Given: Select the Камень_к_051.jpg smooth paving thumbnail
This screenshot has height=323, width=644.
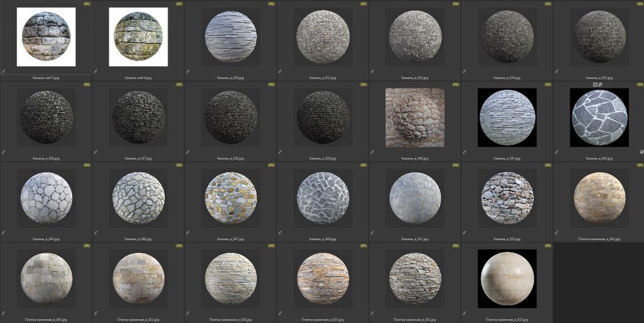Looking at the screenshot, I should click(x=414, y=198).
